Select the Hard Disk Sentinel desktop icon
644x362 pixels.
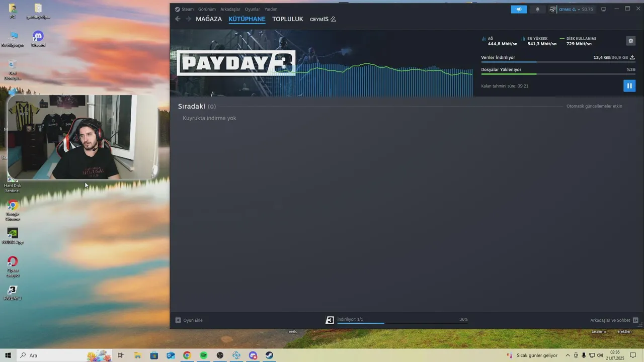(13, 185)
